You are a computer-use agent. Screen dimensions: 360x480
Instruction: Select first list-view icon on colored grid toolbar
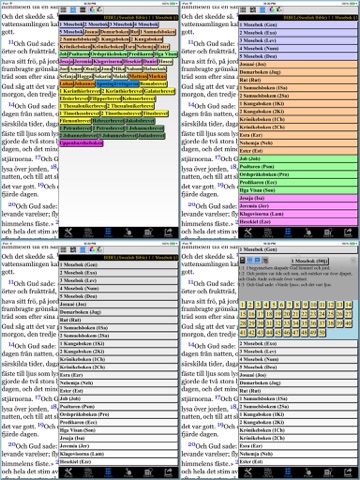click(x=63, y=10)
